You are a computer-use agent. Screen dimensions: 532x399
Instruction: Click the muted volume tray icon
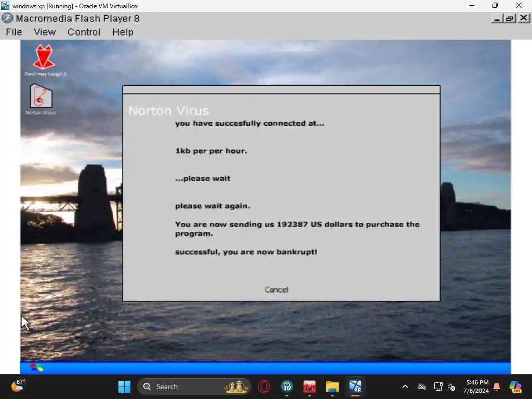[x=451, y=387]
